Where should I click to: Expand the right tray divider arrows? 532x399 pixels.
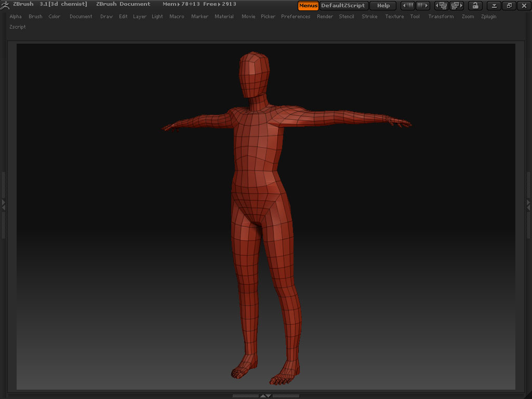[528, 205]
